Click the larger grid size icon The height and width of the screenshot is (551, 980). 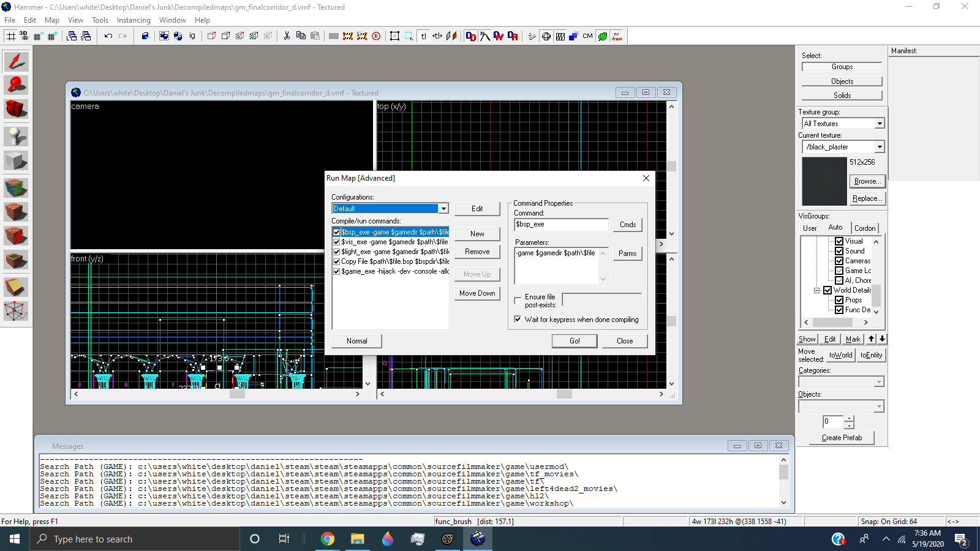point(52,36)
